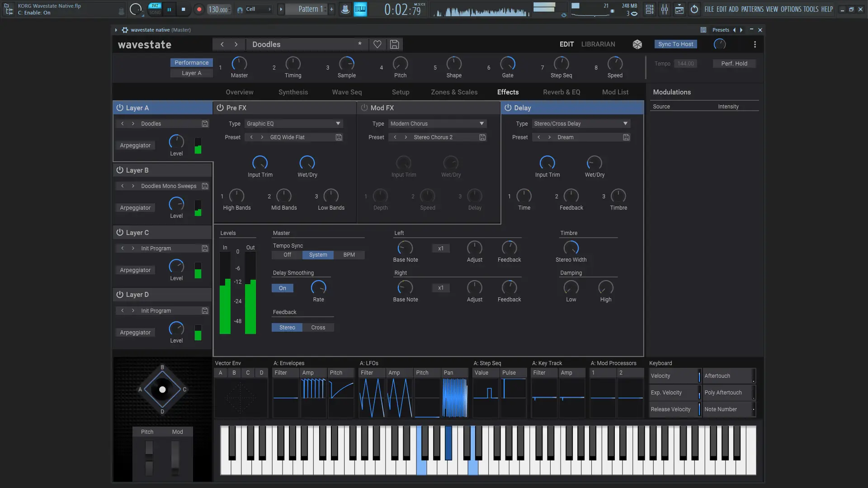Select Cross feedback mode
Viewport: 868px width, 488px height.
pyautogui.click(x=318, y=328)
